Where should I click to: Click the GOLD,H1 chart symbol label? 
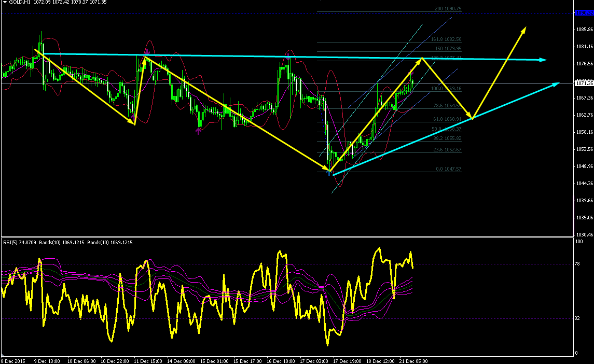point(20,2)
